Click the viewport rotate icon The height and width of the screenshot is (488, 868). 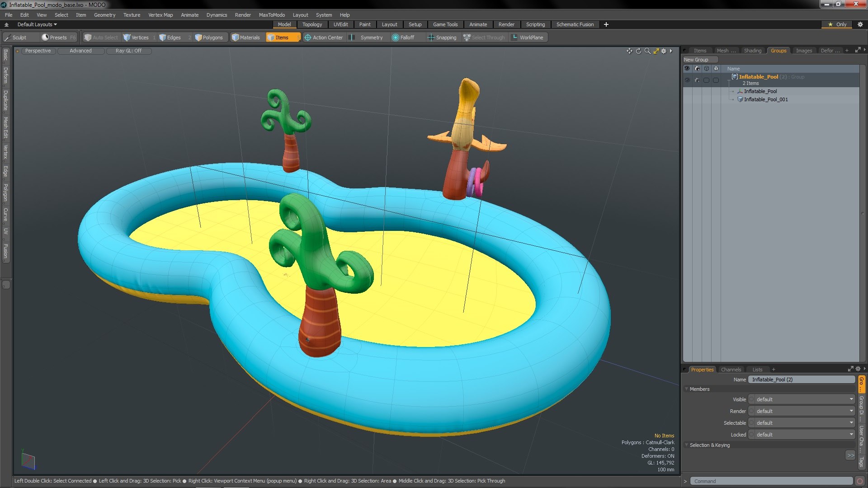click(x=638, y=51)
